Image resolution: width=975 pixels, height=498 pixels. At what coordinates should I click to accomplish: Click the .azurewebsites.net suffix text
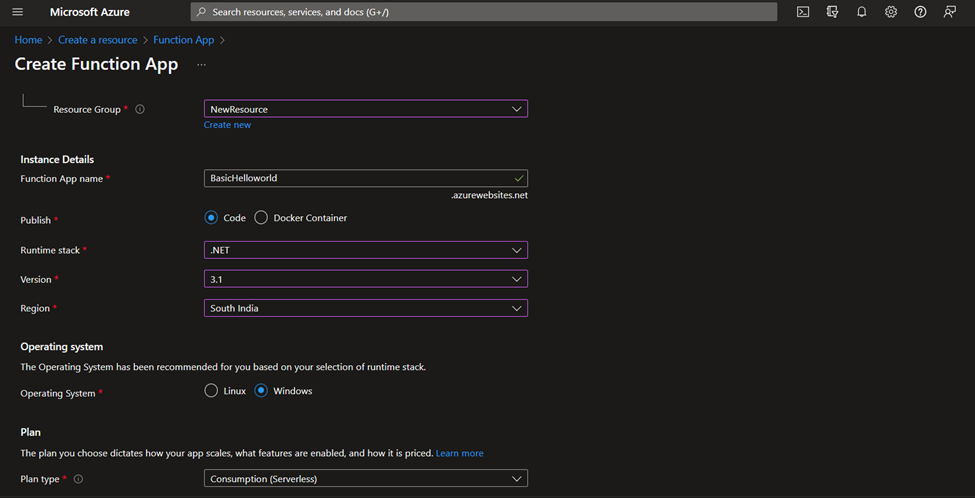tap(489, 195)
